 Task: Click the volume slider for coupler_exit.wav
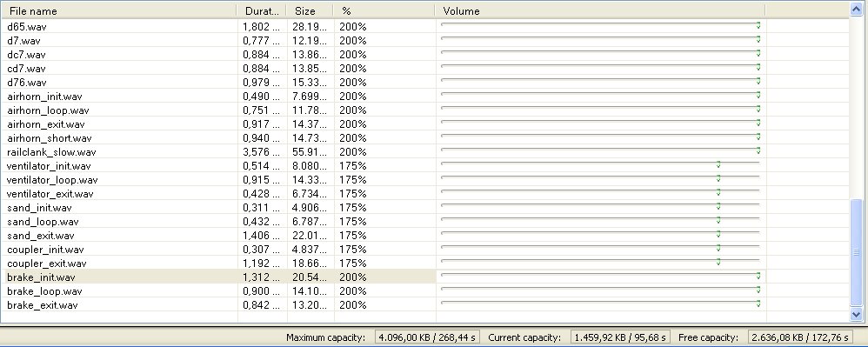[600, 261]
